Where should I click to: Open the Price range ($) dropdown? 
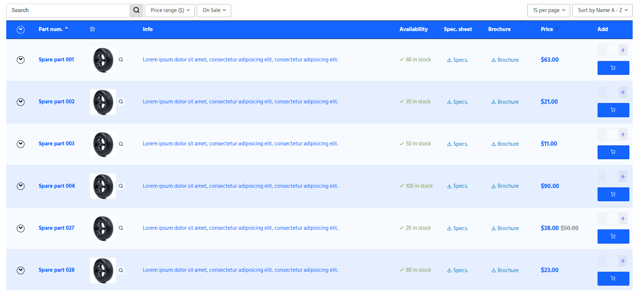(x=170, y=10)
